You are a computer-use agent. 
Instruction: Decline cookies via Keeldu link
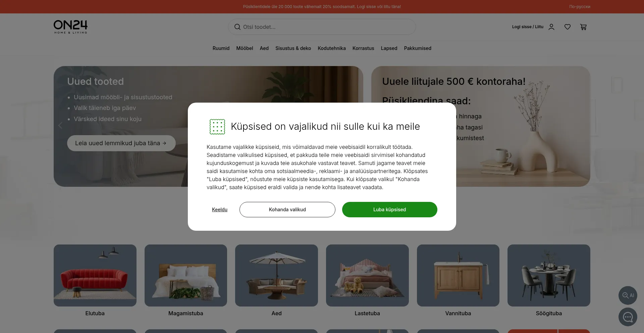coord(220,210)
